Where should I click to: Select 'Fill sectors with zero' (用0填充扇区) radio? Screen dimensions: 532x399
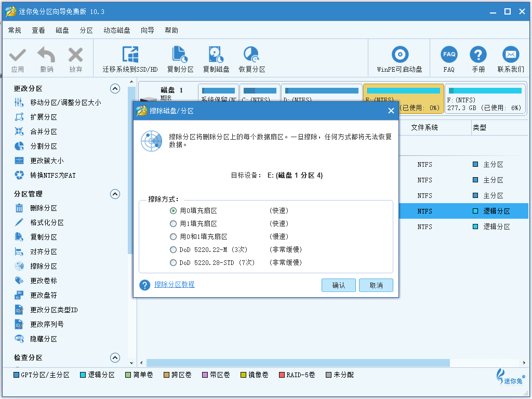(174, 211)
